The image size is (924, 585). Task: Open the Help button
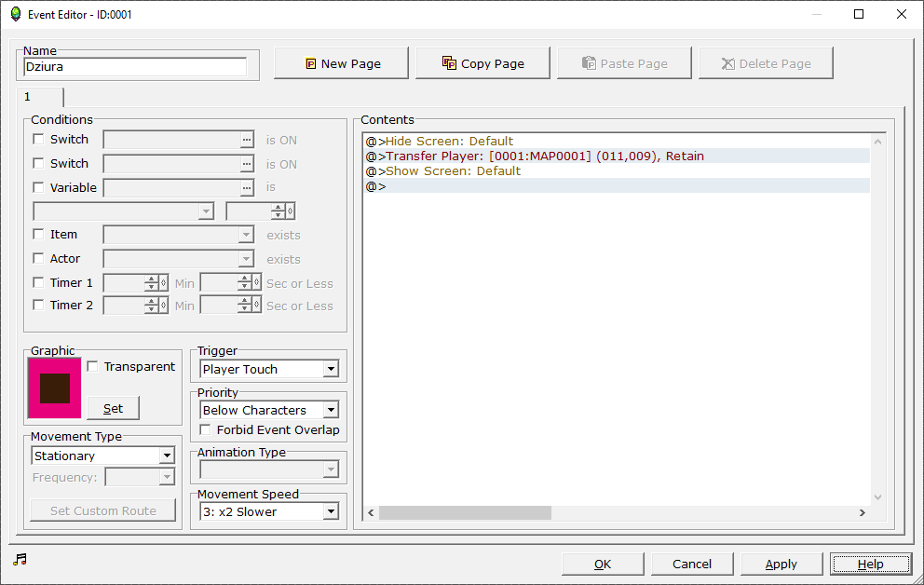click(870, 564)
